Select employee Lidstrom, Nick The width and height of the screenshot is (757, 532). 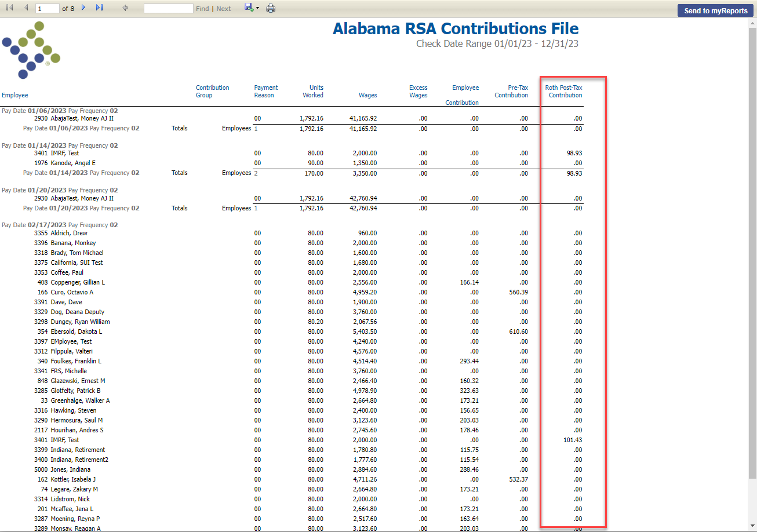pyautogui.click(x=69, y=499)
